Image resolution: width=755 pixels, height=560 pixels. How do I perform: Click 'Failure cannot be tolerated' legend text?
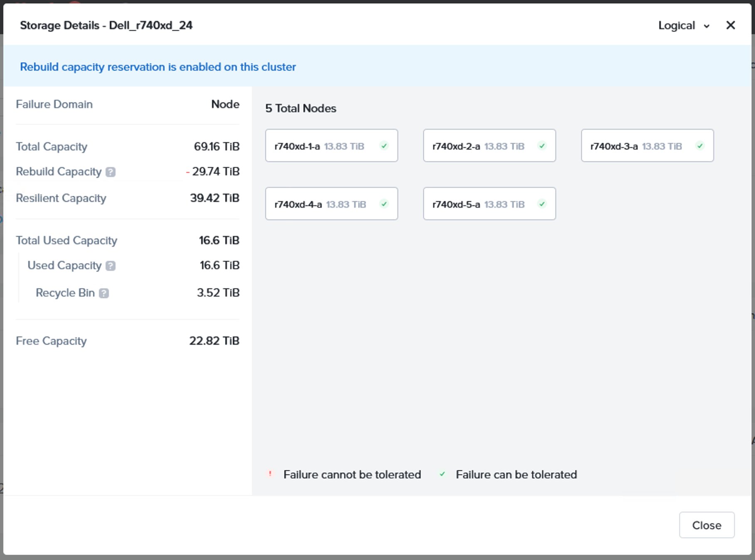coord(352,474)
